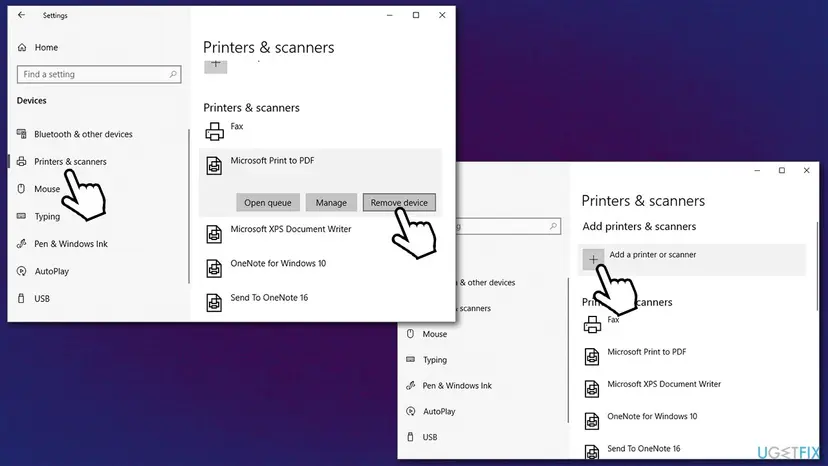Click the Open queue button

[x=268, y=202]
